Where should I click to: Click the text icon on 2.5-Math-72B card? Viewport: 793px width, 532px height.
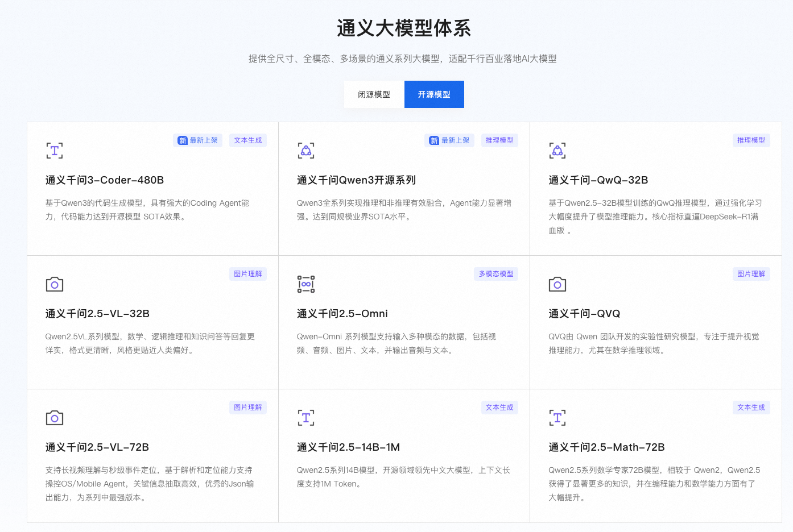(557, 418)
